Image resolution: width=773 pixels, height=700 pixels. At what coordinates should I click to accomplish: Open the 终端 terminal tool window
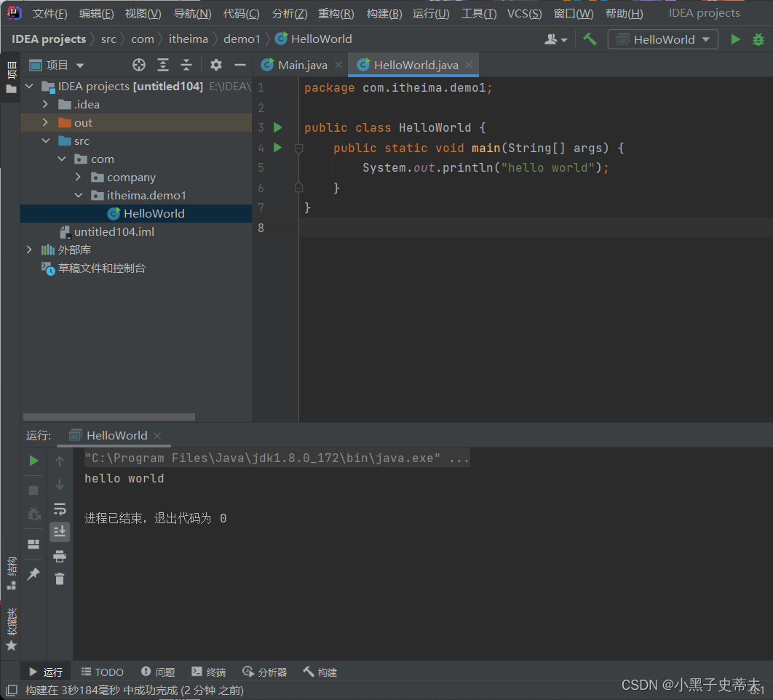208,672
